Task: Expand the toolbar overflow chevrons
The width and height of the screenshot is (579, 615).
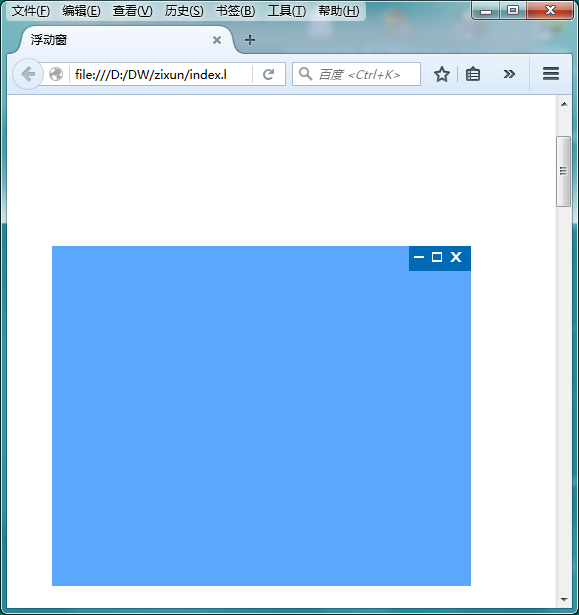Action: (x=509, y=74)
